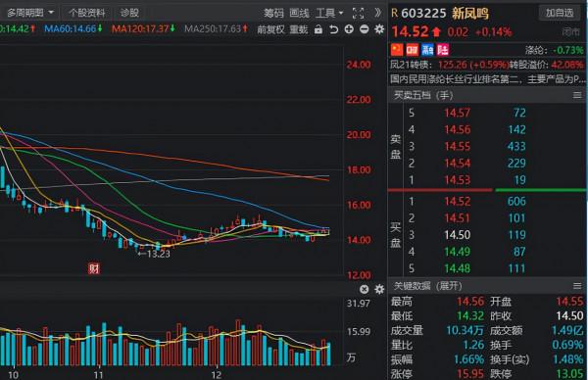The image size is (588, 380).
Task: Select sell level 5 price 14.57
Action: pyautogui.click(x=457, y=113)
